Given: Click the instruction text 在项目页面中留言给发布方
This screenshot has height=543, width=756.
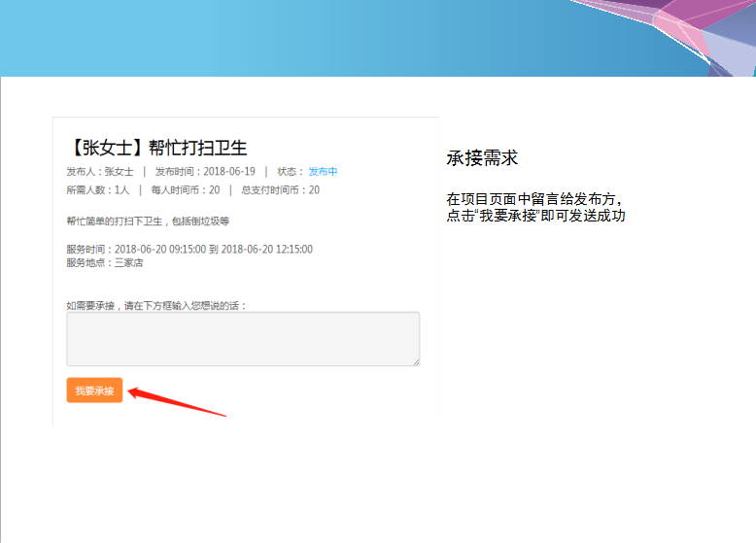Looking at the screenshot, I should pyautogui.click(x=534, y=199).
